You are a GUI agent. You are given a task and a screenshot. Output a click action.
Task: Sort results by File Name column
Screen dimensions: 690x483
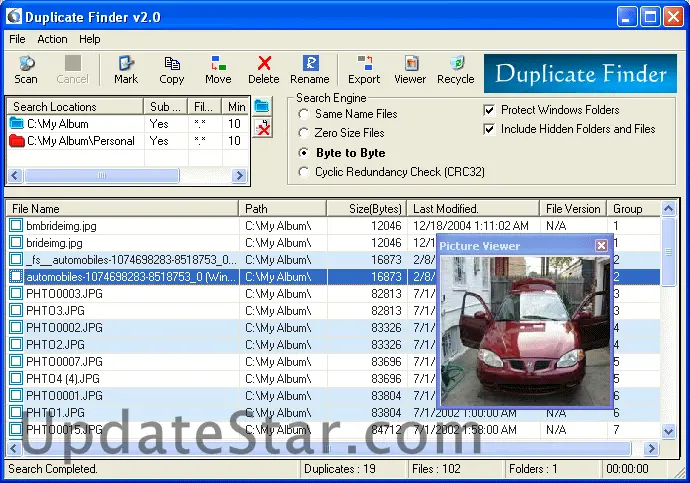tap(122, 209)
